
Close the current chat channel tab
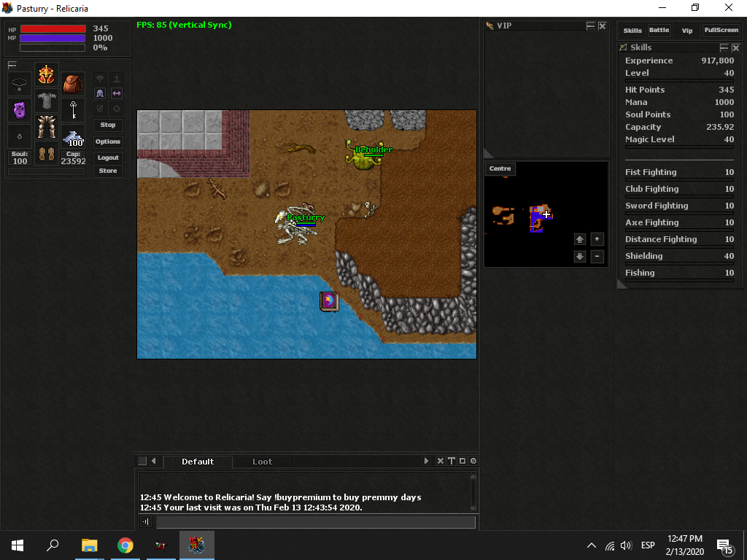pos(440,461)
